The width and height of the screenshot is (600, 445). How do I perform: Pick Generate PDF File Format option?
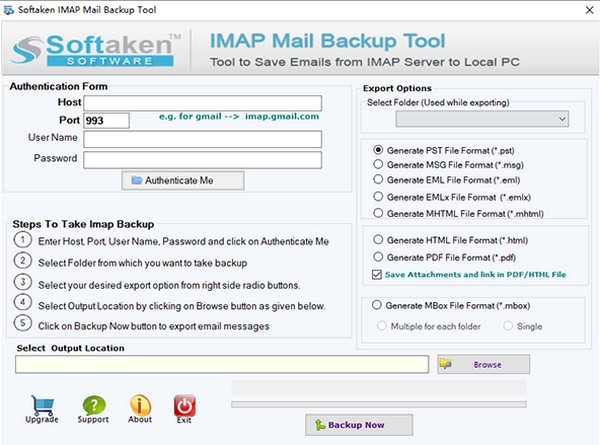tap(378, 257)
